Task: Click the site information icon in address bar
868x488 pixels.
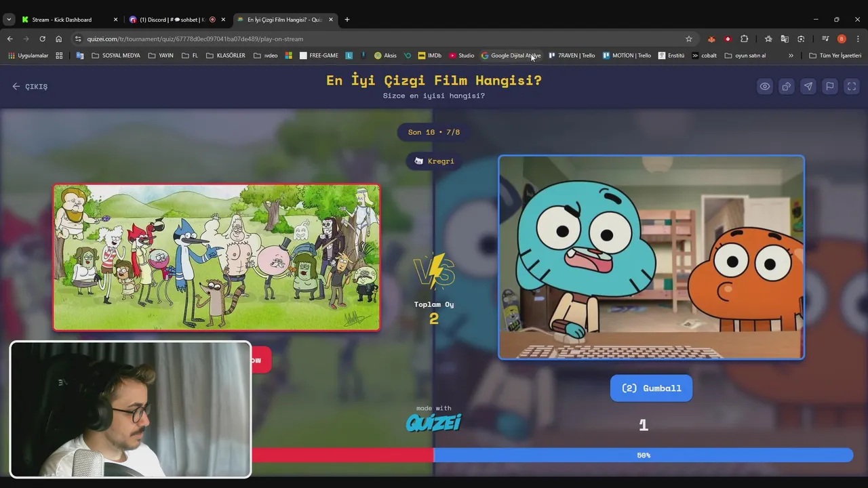Action: pyautogui.click(x=78, y=39)
